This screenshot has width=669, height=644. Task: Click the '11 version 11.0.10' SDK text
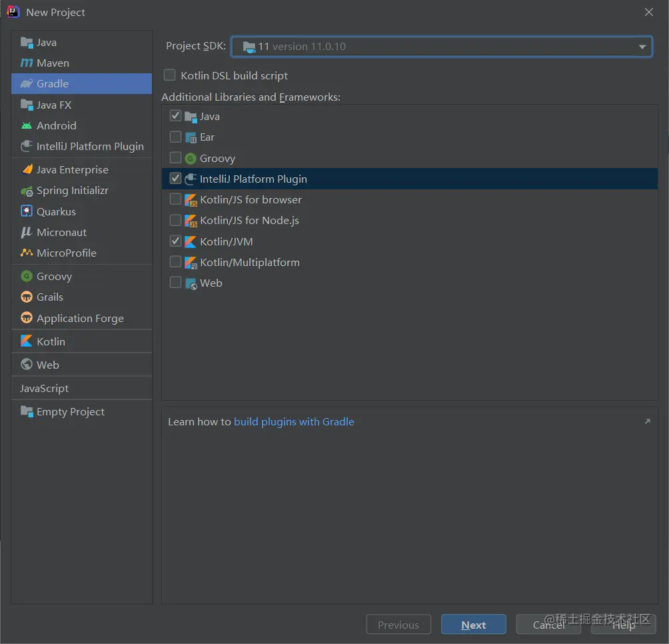[302, 47]
